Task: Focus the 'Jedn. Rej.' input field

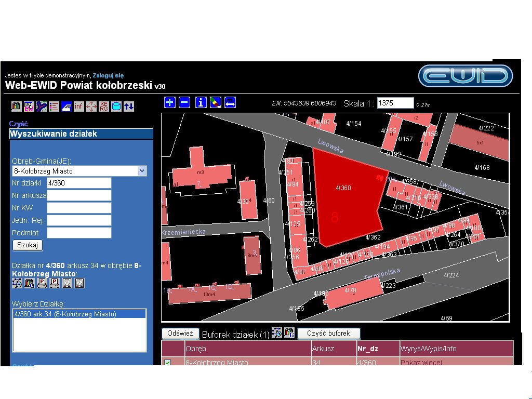Action: coord(79,220)
